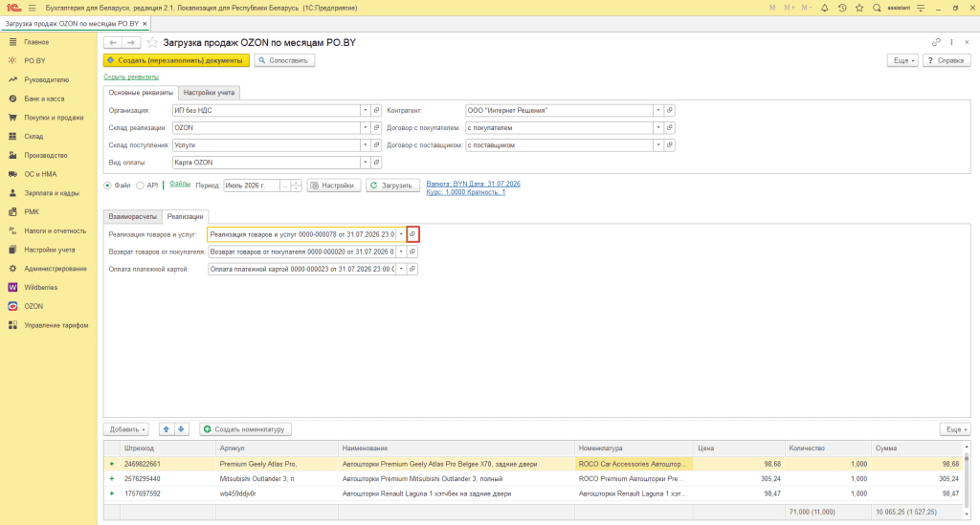
Task: Open Администрирование section
Action: [x=55, y=269]
